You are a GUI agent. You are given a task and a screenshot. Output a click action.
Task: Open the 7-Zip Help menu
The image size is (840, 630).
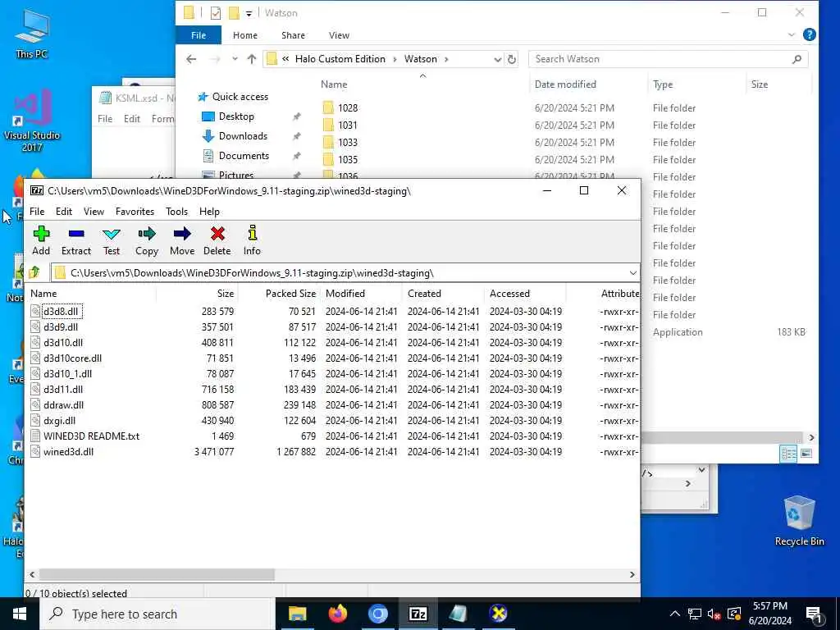209,212
